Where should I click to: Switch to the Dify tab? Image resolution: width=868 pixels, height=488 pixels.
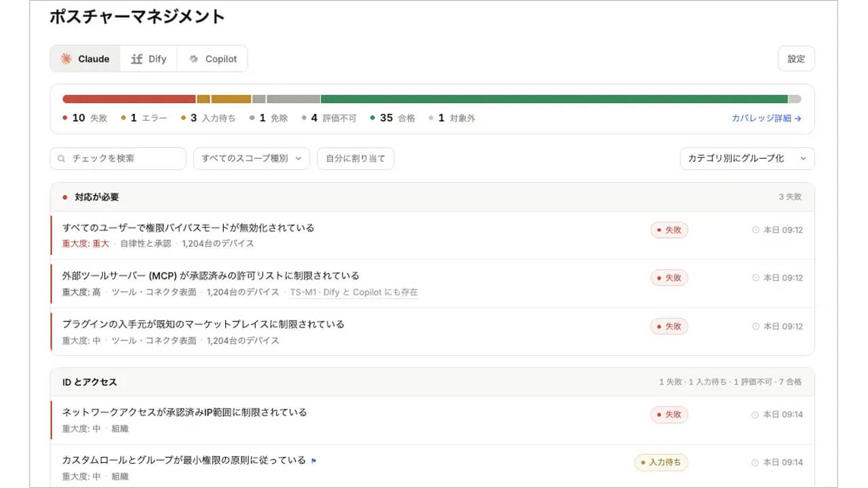pos(149,59)
